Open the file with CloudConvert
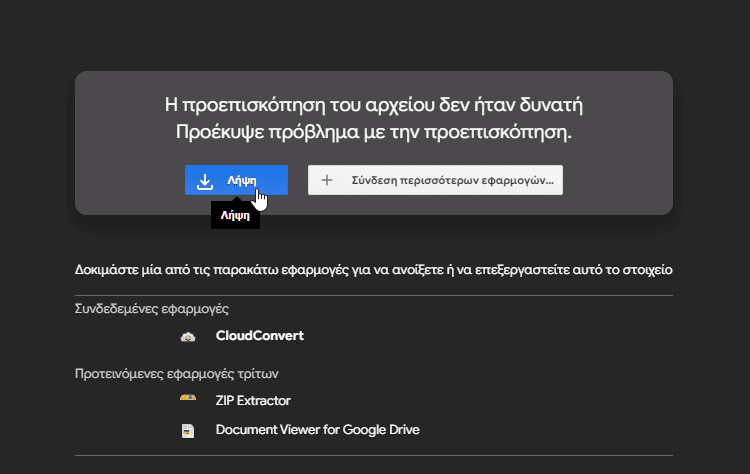Image resolution: width=750 pixels, height=474 pixels. (259, 336)
